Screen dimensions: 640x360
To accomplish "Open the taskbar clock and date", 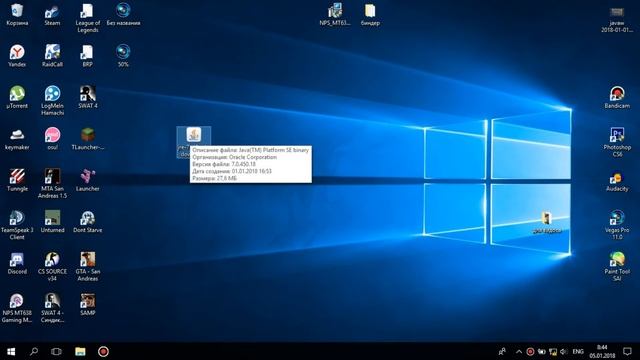I will click(602, 351).
